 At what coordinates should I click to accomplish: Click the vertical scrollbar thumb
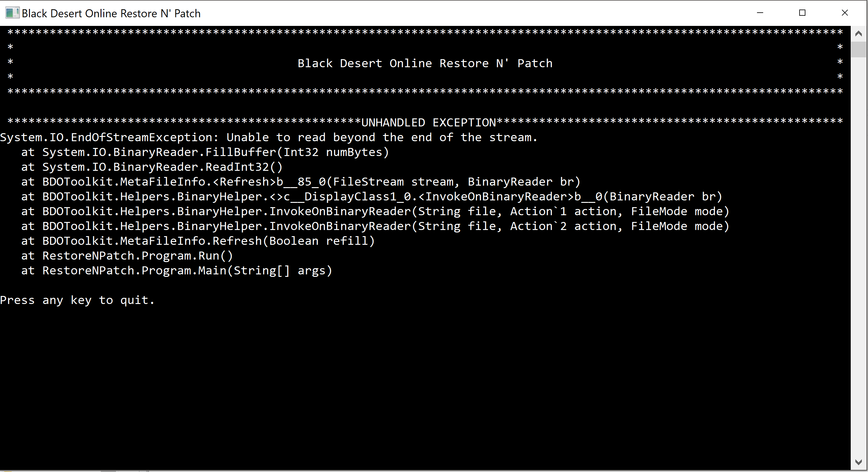pyautogui.click(x=858, y=50)
